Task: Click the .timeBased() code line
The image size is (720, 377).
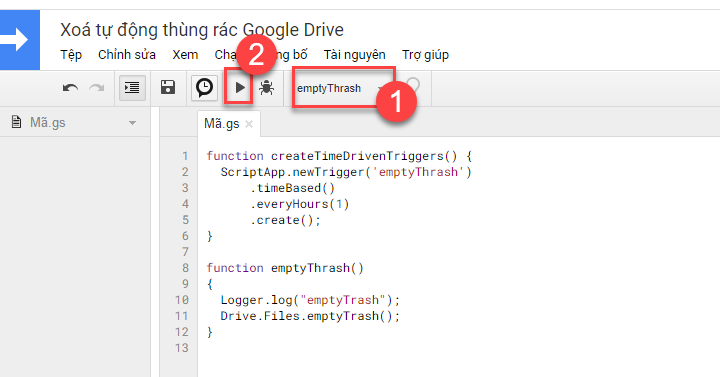Action: (x=292, y=188)
